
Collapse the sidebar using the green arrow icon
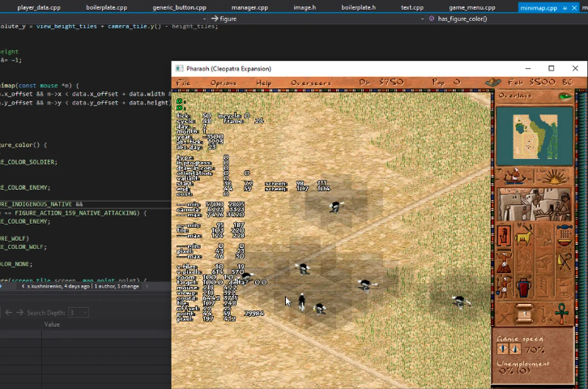pyautogui.click(x=565, y=96)
